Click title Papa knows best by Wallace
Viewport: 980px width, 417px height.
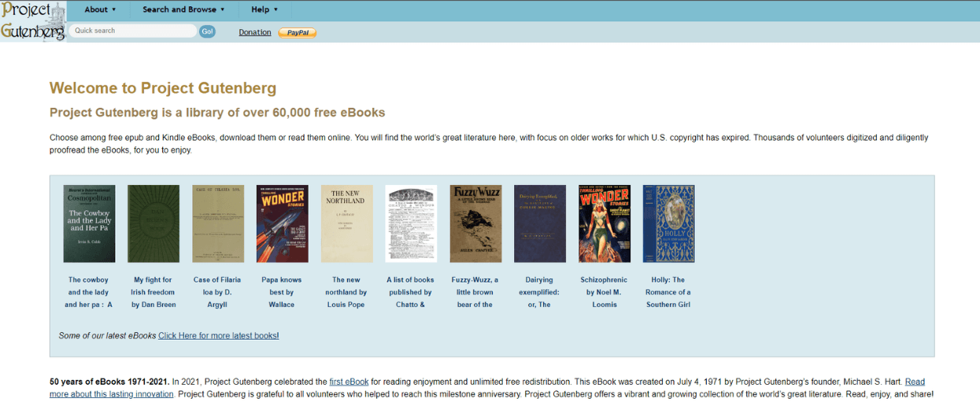(282, 292)
